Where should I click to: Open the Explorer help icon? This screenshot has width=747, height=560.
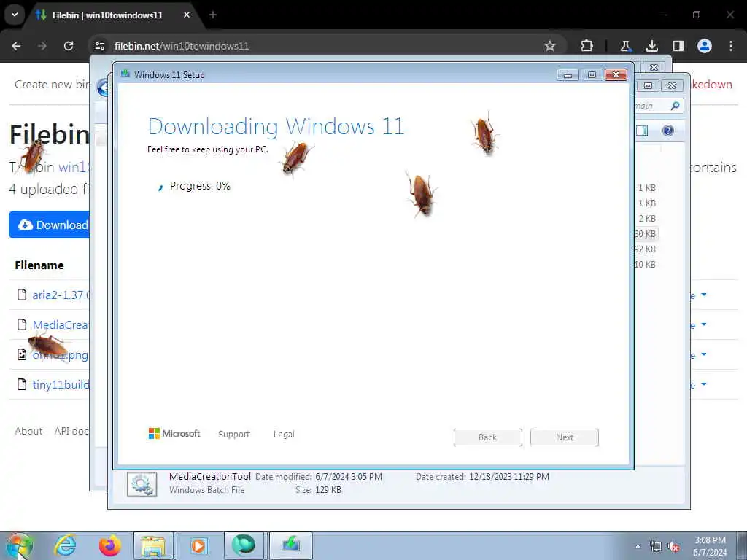[x=668, y=131]
